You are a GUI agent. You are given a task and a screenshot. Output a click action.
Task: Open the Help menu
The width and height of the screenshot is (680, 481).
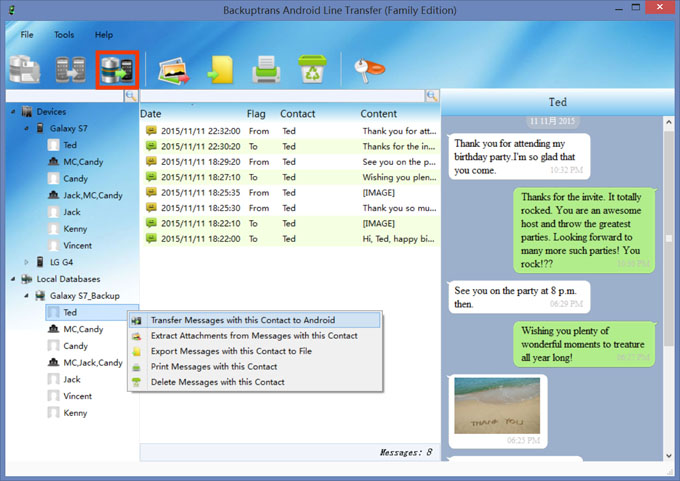(x=104, y=34)
